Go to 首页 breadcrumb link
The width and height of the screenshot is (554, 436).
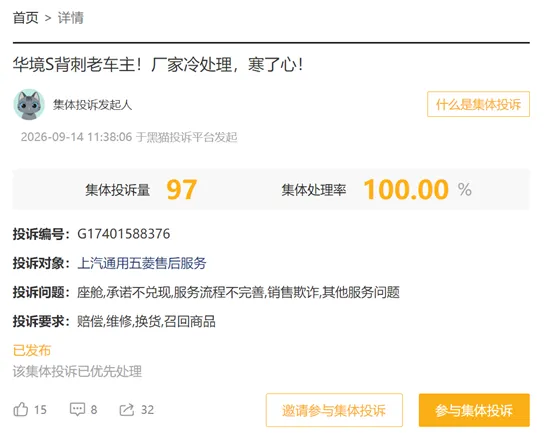click(x=25, y=18)
